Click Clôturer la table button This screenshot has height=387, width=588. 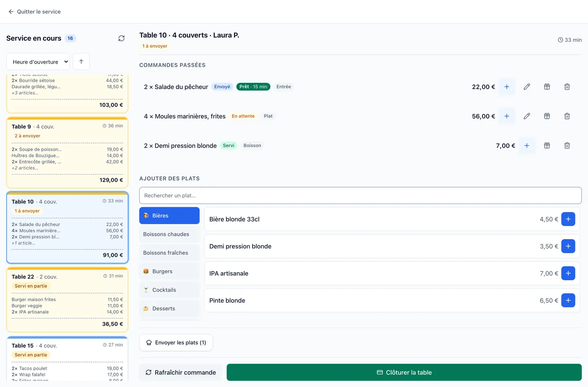(x=404, y=372)
